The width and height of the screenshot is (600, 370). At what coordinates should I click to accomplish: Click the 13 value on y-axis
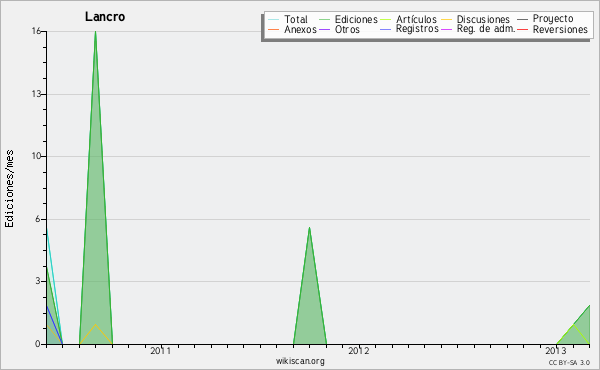(x=36, y=94)
